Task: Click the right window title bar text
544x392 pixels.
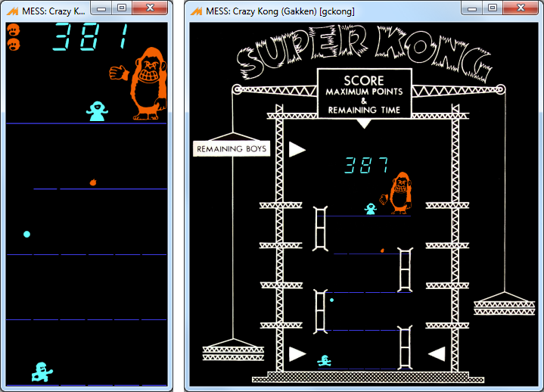Action: [281, 11]
